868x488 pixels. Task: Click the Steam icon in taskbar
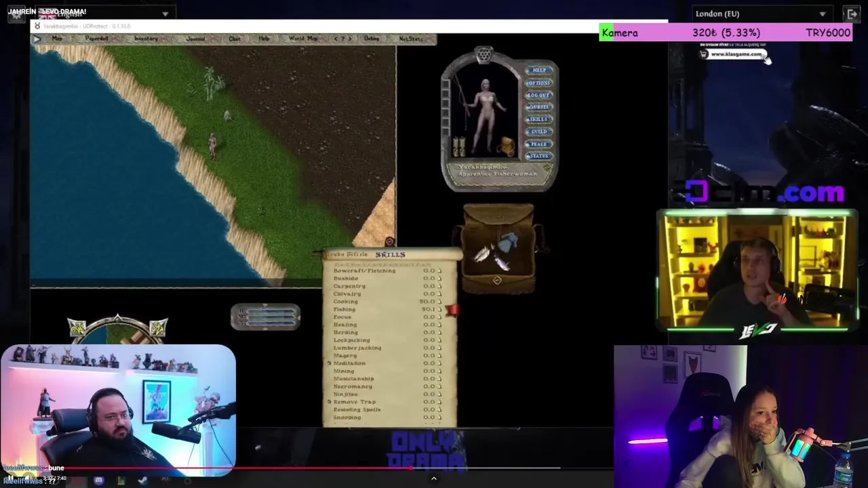[142, 481]
